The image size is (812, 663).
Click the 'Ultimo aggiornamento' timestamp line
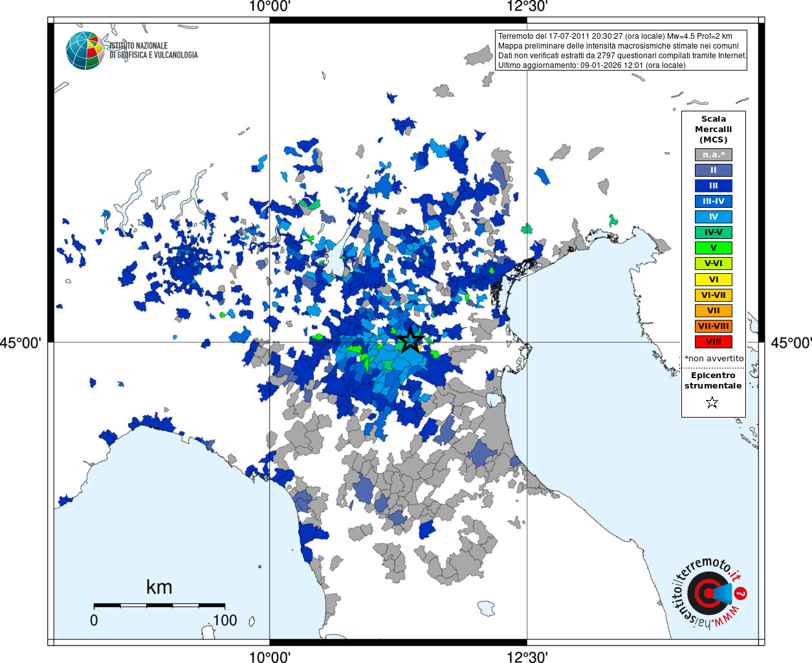point(591,65)
